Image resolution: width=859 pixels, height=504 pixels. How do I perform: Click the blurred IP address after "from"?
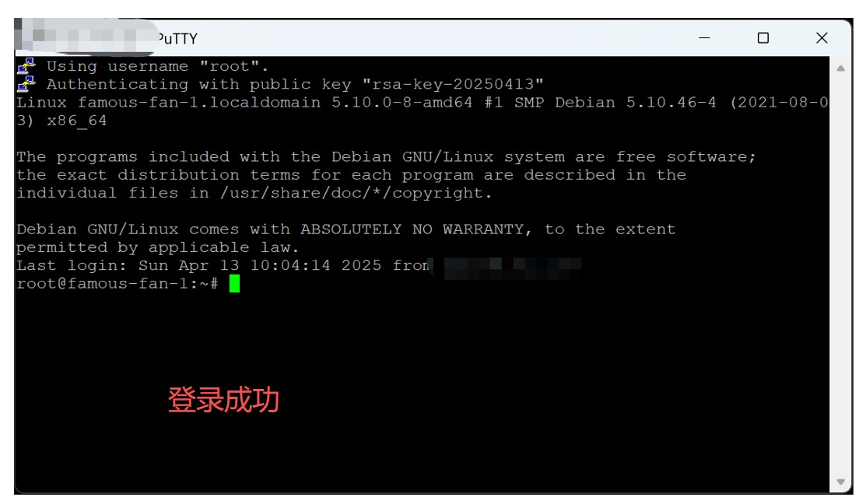pos(507,266)
